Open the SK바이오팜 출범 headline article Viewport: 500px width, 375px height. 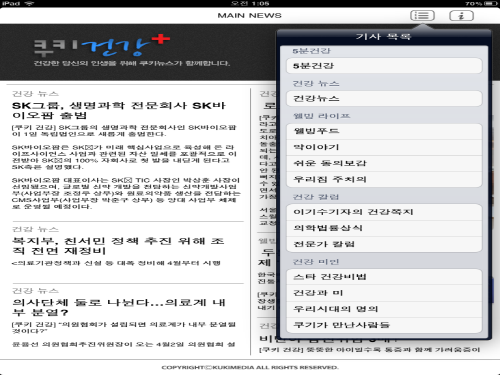119,110
